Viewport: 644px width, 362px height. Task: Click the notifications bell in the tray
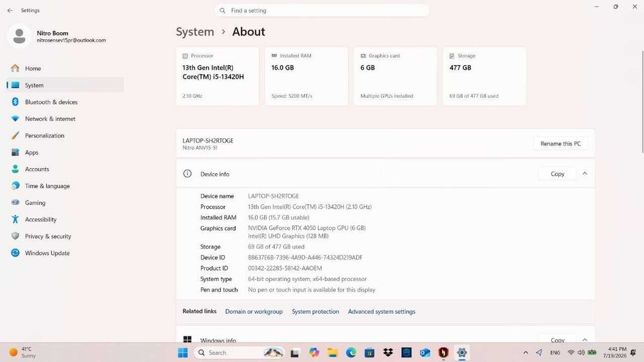coord(633,352)
